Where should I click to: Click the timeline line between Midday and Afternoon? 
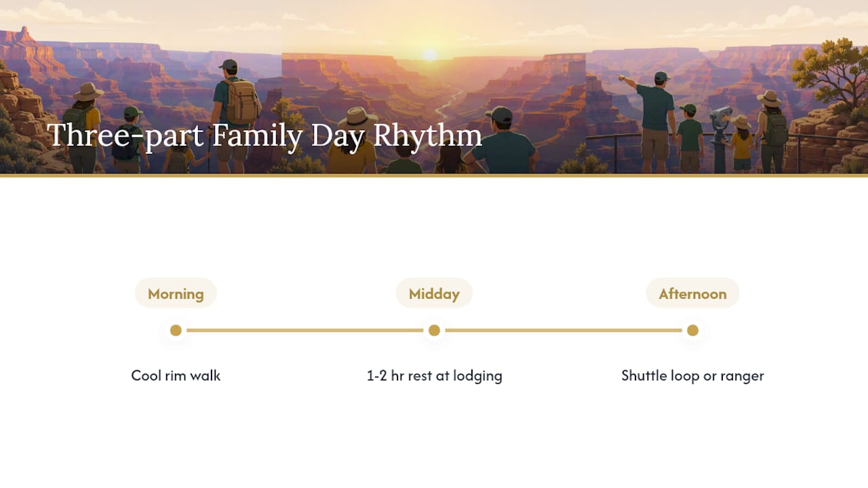click(563, 330)
